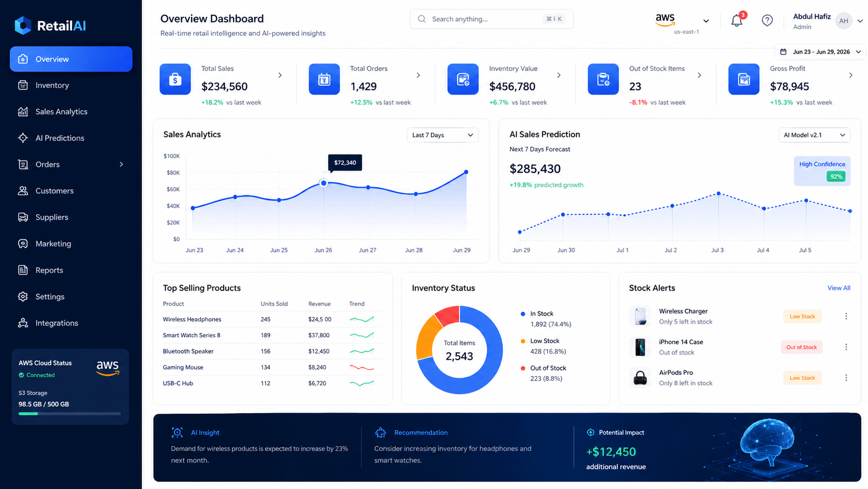Click the Gross Profit chart icon
868x489 pixels.
(x=743, y=79)
